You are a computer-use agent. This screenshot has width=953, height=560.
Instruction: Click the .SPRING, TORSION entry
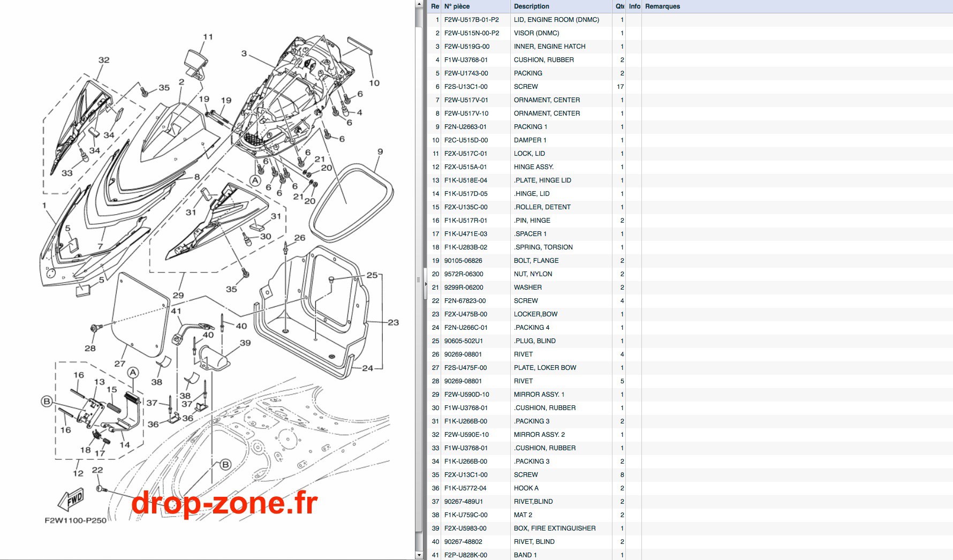[x=543, y=247]
